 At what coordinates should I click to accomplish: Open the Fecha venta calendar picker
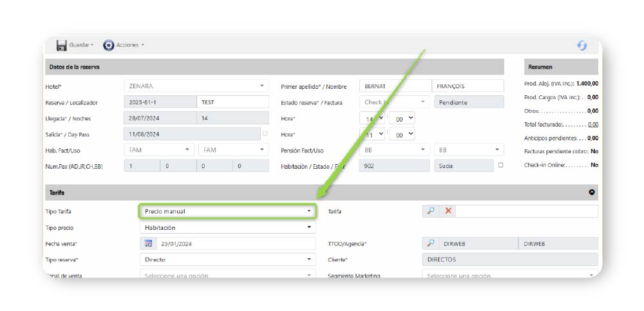pyautogui.click(x=148, y=243)
